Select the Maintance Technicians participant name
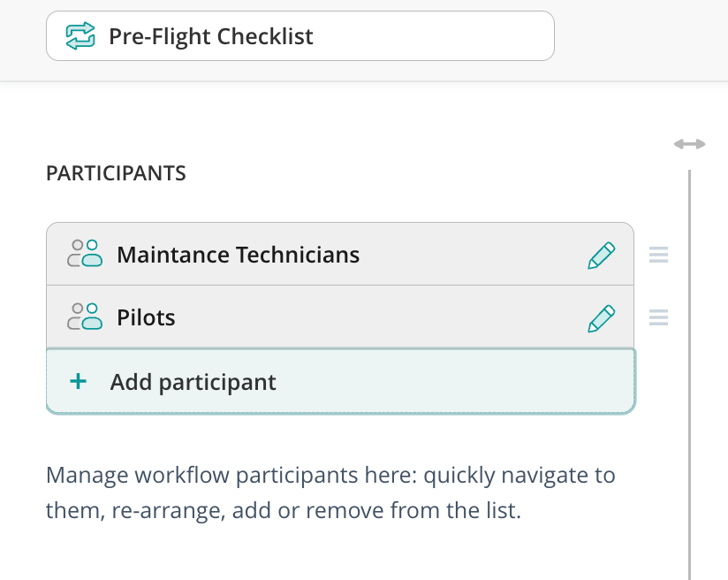 238,256
